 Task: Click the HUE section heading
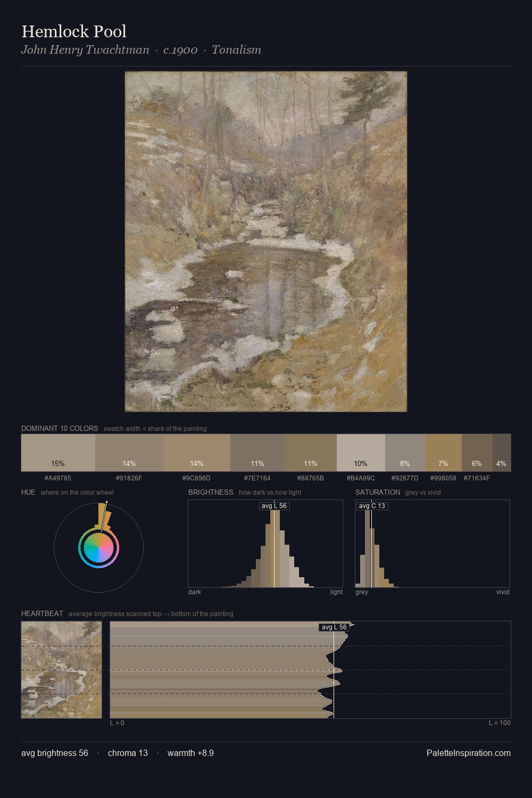point(28,492)
